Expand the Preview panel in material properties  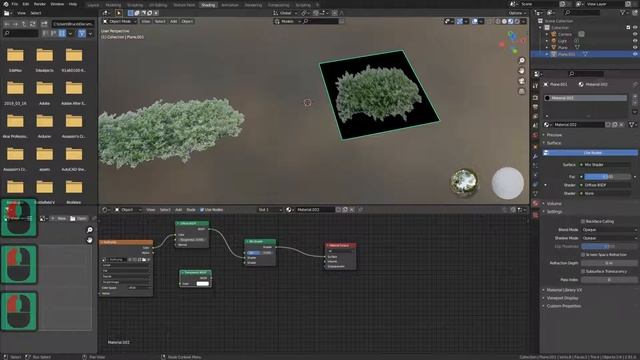[553, 135]
